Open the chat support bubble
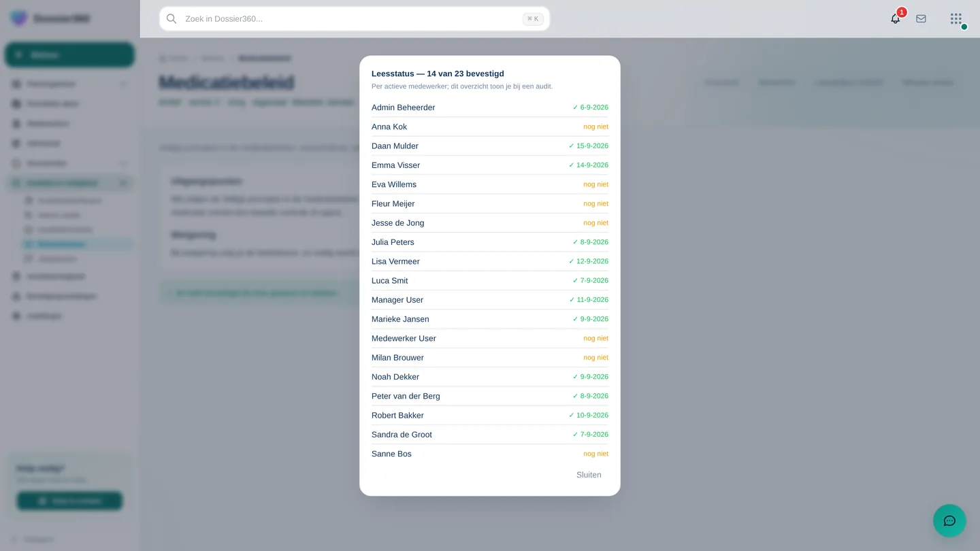Image resolution: width=980 pixels, height=551 pixels. pyautogui.click(x=949, y=521)
